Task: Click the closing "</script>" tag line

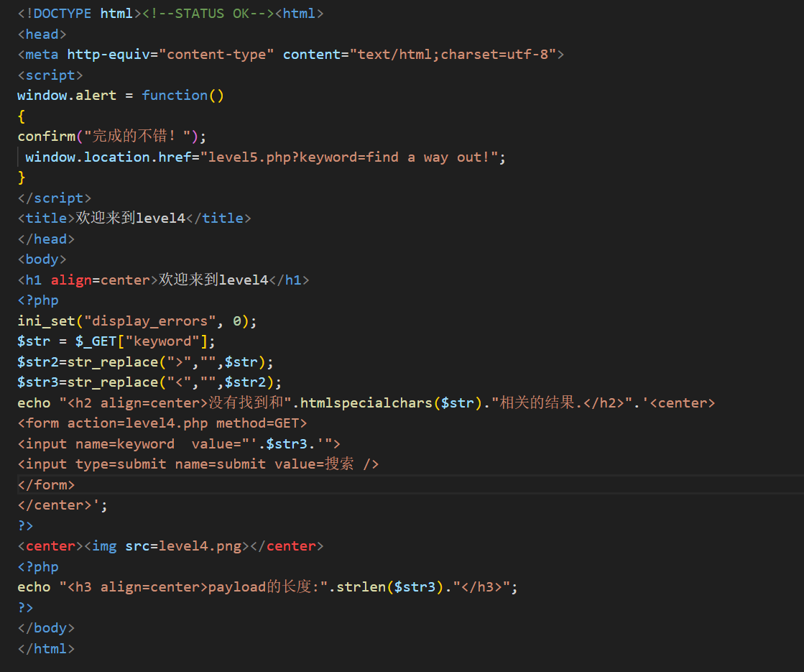Action: pyautogui.click(x=55, y=198)
